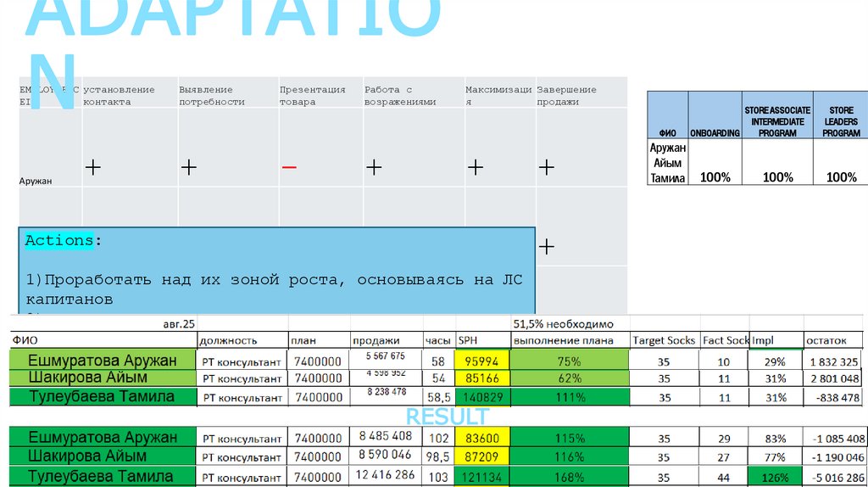The height and width of the screenshot is (487, 868).
Task: Click the red minus under Презентация товара
Action: pyautogui.click(x=289, y=167)
